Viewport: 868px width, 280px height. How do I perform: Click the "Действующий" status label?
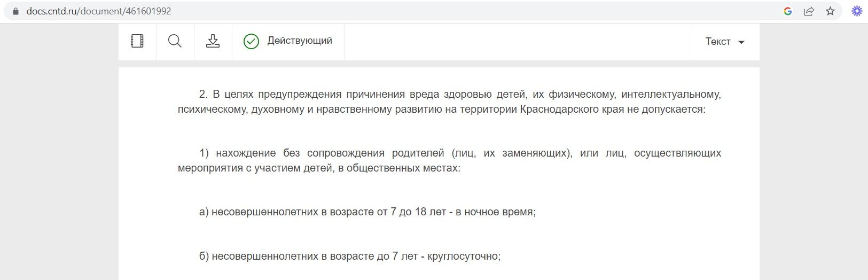pyautogui.click(x=300, y=41)
